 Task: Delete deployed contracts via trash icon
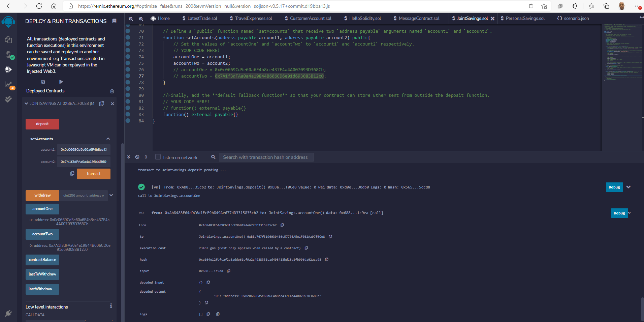(x=112, y=91)
